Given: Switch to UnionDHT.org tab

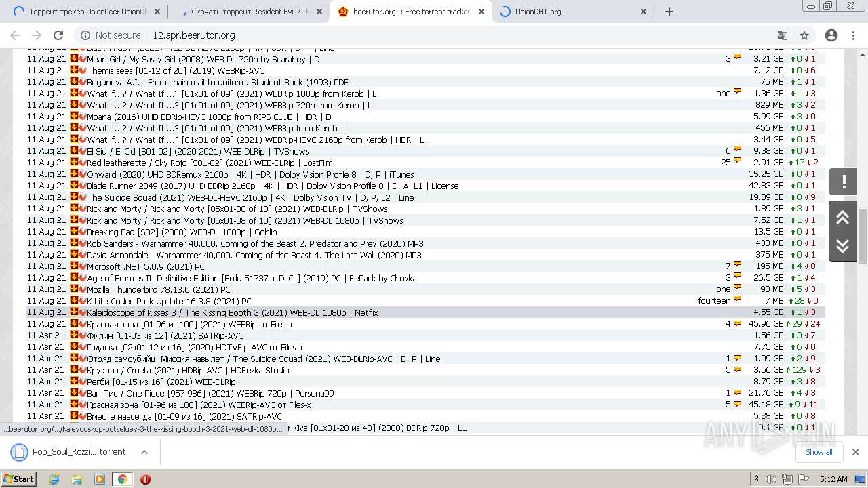Looking at the screenshot, I should click(573, 12).
